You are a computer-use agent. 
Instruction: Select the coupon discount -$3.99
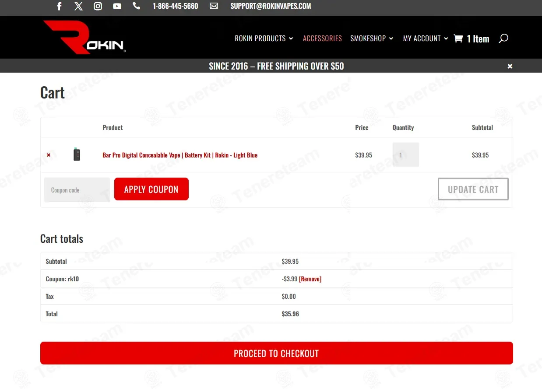click(x=289, y=279)
